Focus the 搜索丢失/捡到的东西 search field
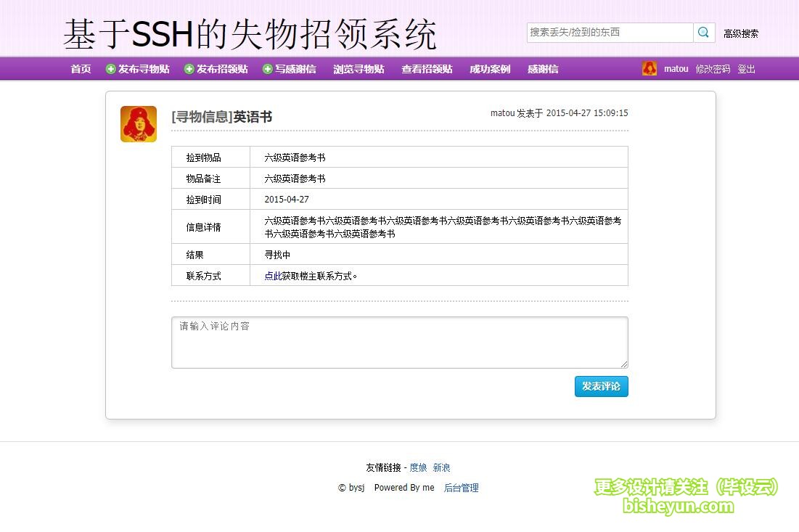The height and width of the screenshot is (532, 799). (x=610, y=33)
